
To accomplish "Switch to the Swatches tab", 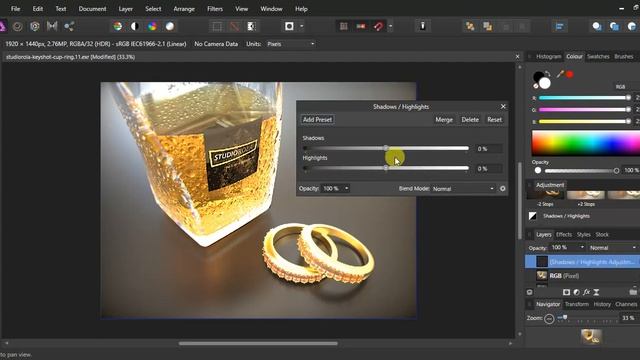I will (598, 57).
